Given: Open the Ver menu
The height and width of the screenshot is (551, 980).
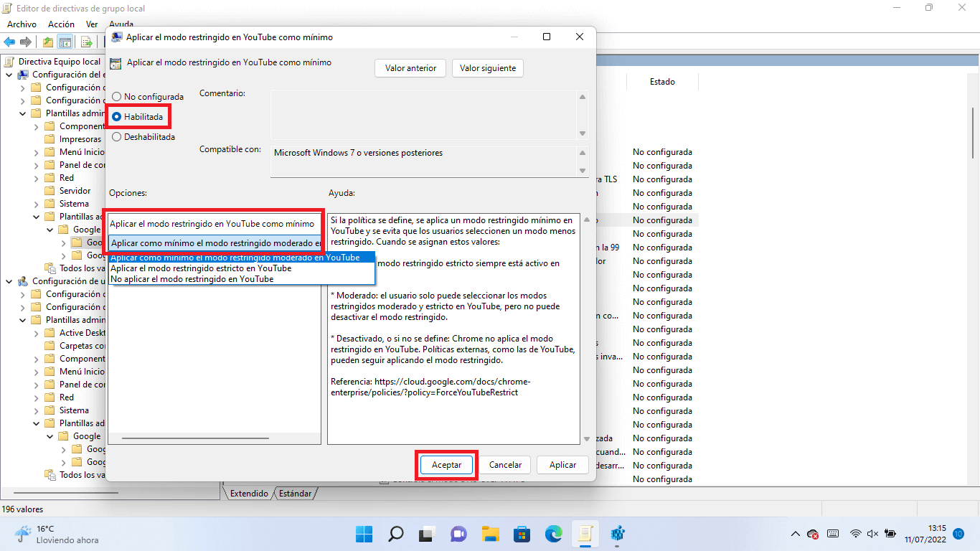Looking at the screenshot, I should tap(92, 24).
